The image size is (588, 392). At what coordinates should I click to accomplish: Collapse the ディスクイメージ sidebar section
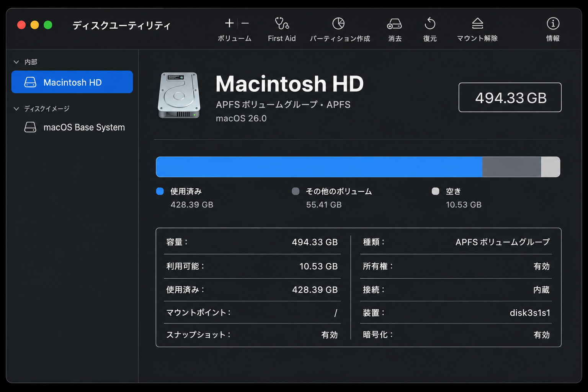pos(16,109)
